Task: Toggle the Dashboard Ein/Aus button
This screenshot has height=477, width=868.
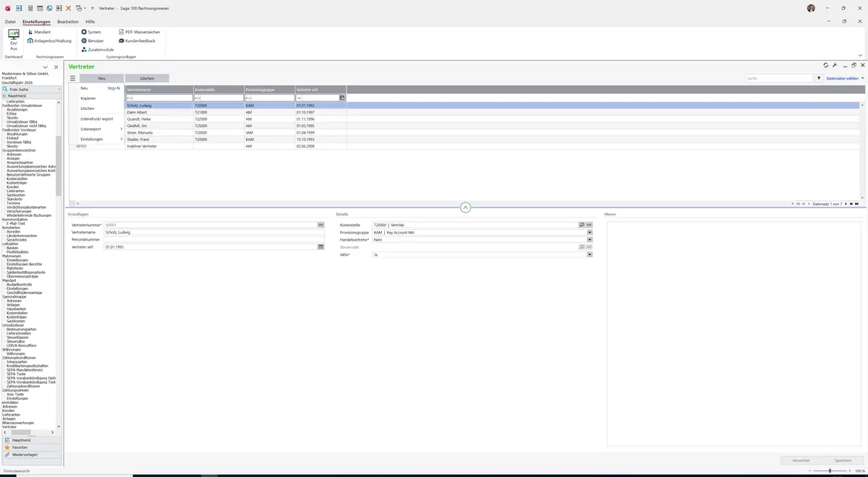Action: (x=14, y=39)
